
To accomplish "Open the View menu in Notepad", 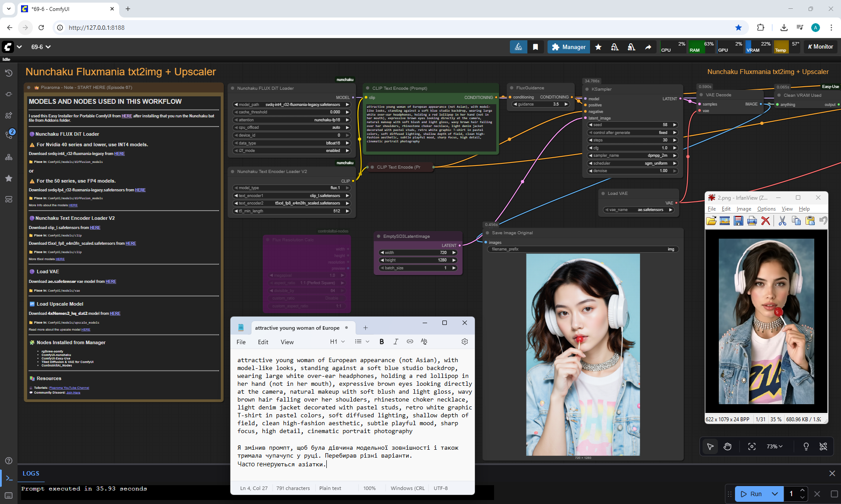I will [x=287, y=342].
